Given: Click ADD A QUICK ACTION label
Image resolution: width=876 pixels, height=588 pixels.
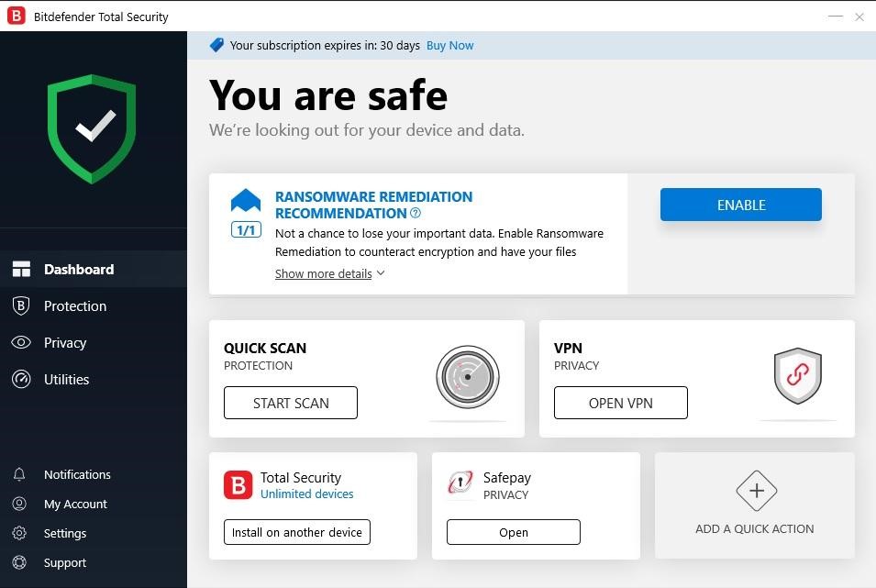Looking at the screenshot, I should 754,528.
